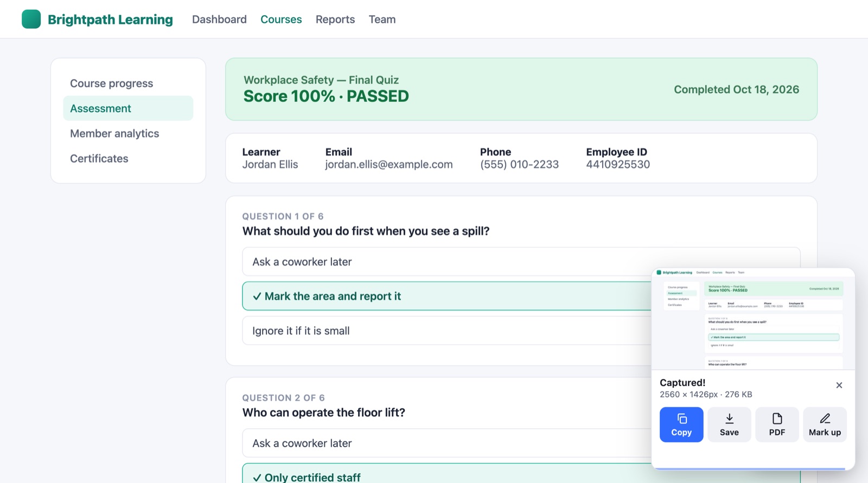The height and width of the screenshot is (483, 868).
Task: Save the captured screenshot
Action: (729, 424)
